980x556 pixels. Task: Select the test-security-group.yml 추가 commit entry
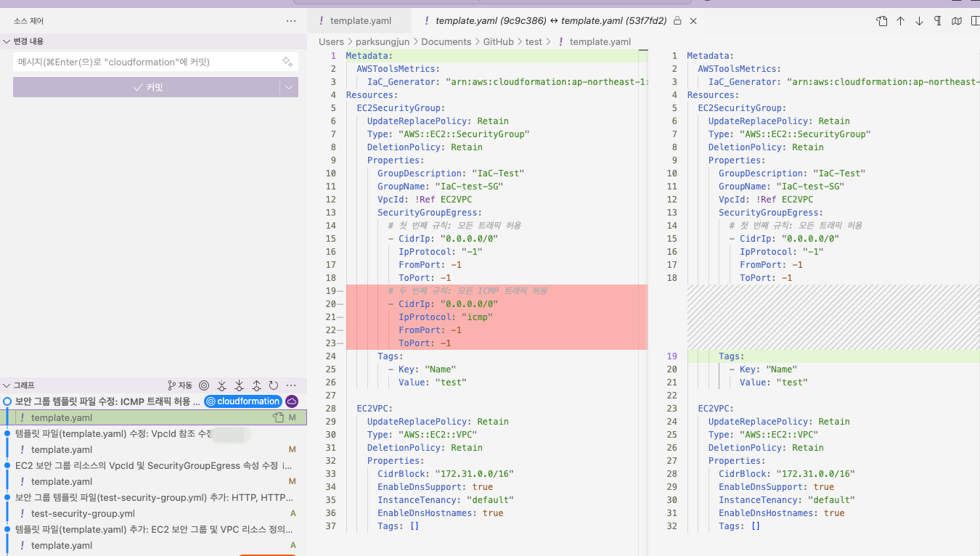153,497
